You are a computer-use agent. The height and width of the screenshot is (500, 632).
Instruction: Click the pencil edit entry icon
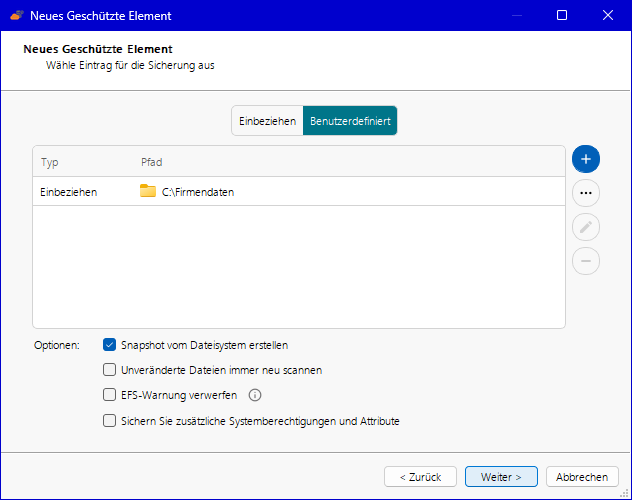(586, 227)
